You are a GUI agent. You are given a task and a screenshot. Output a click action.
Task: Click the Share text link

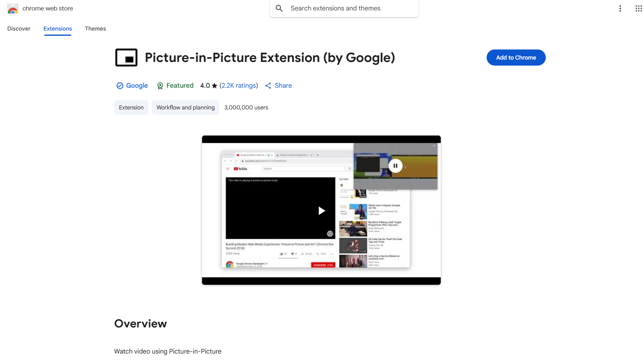pos(283,85)
